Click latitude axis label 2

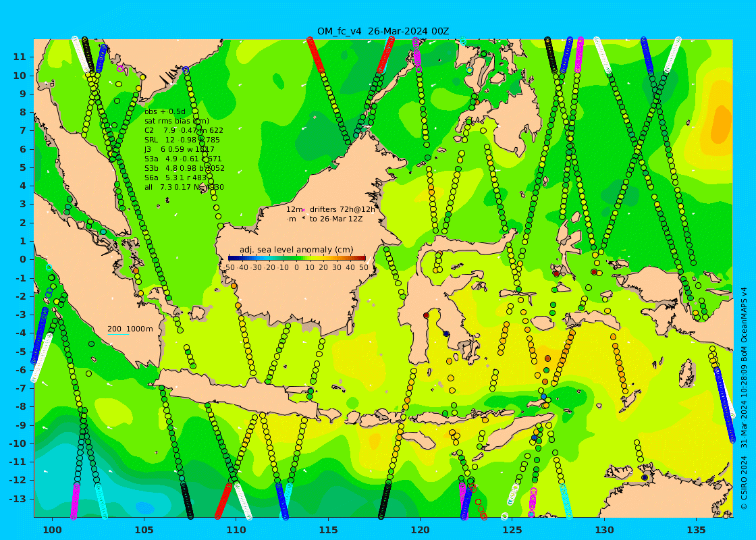[x=22, y=222]
